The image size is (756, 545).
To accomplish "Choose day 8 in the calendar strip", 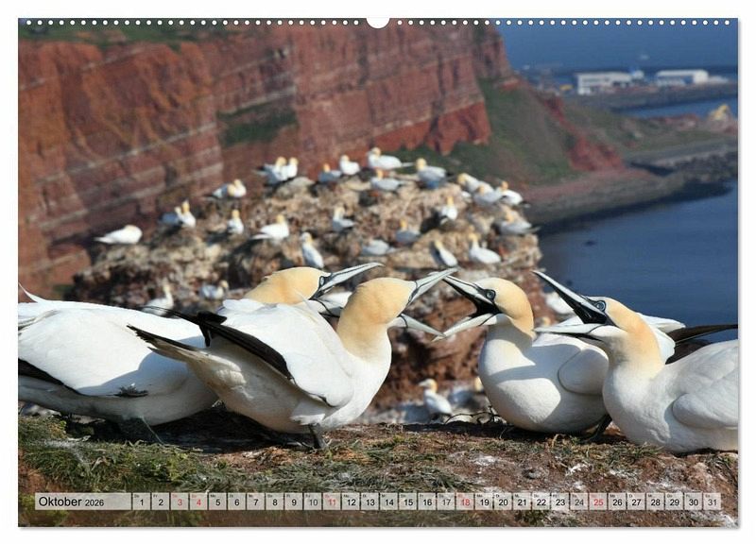I will tap(274, 502).
